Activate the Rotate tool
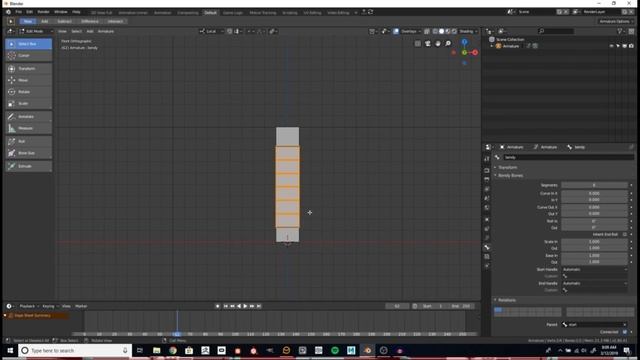The width and height of the screenshot is (640, 360). coord(29,92)
